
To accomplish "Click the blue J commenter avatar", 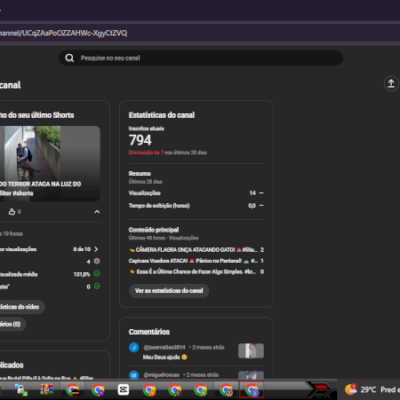I will [134, 347].
